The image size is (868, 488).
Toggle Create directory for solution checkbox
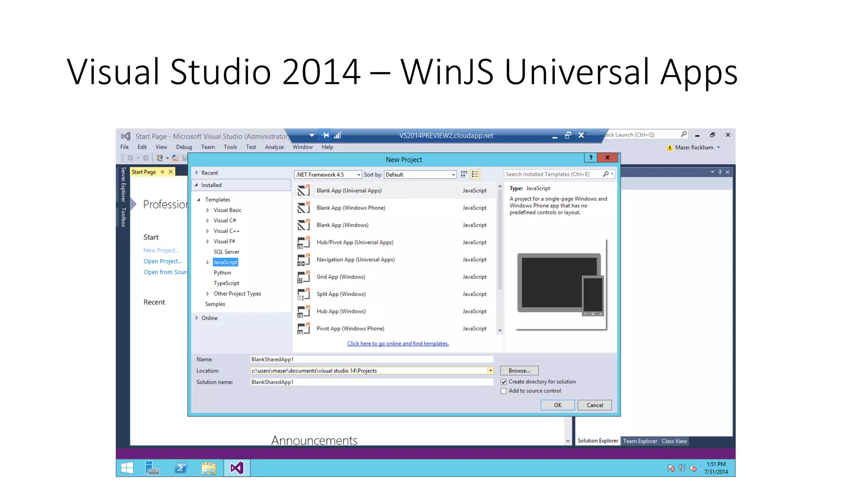[504, 382]
